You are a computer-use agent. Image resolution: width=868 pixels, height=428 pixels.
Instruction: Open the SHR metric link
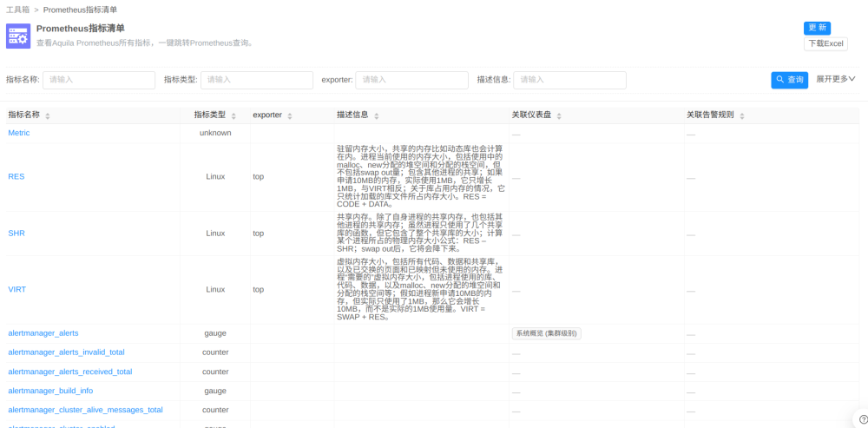point(16,234)
